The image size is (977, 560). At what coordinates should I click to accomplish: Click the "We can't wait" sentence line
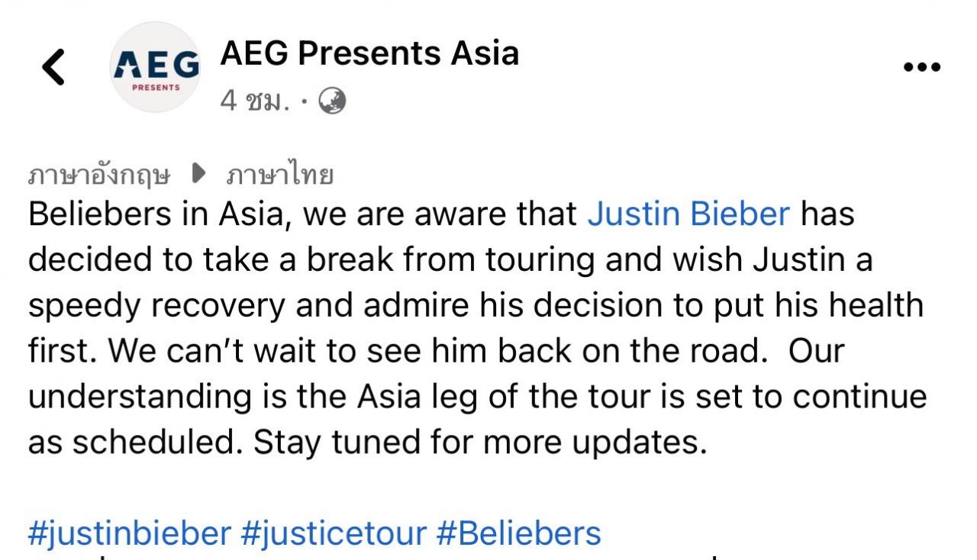[437, 352]
